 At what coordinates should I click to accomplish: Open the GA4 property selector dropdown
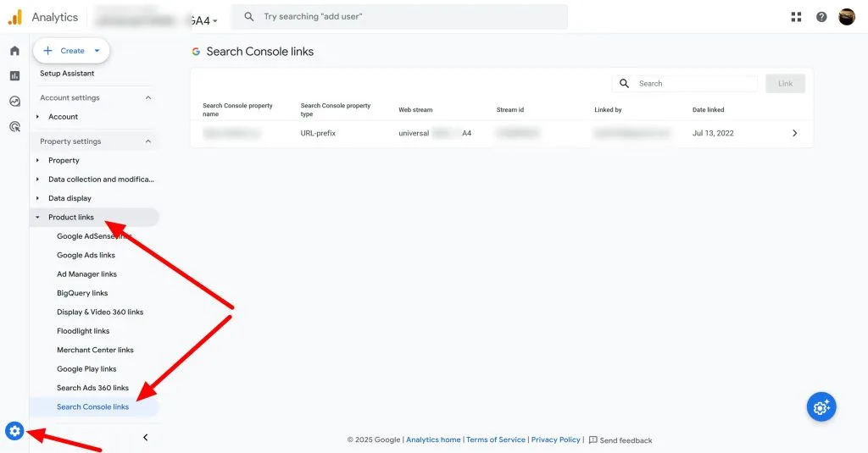coord(203,20)
